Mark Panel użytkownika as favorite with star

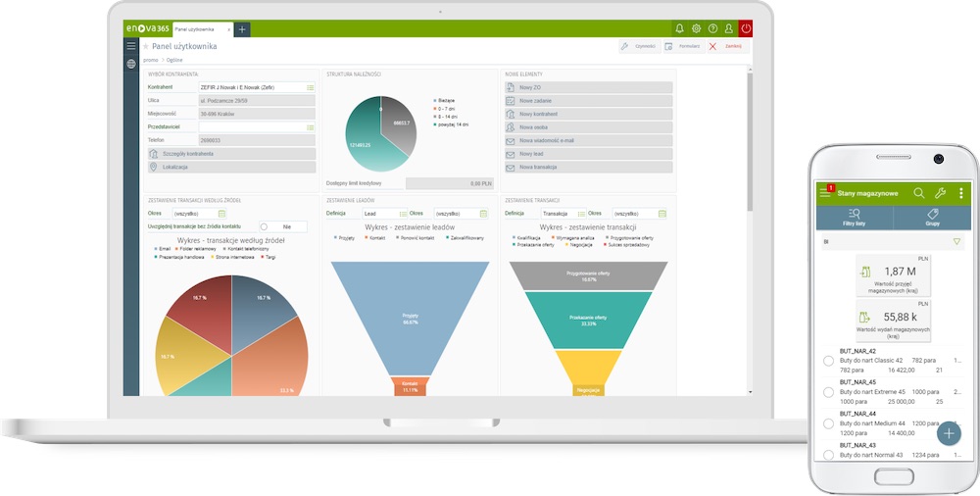(x=146, y=46)
